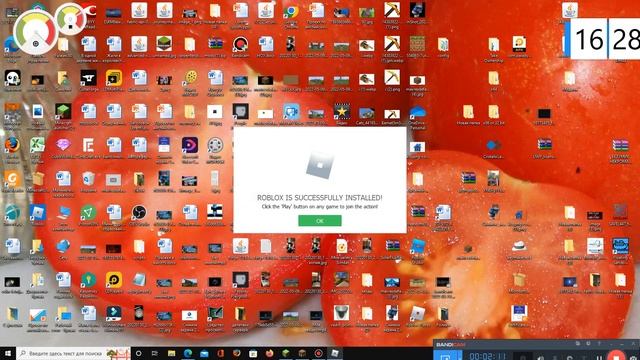Open the Windows Start menu
The width and height of the screenshot is (640, 360).
coord(7,353)
